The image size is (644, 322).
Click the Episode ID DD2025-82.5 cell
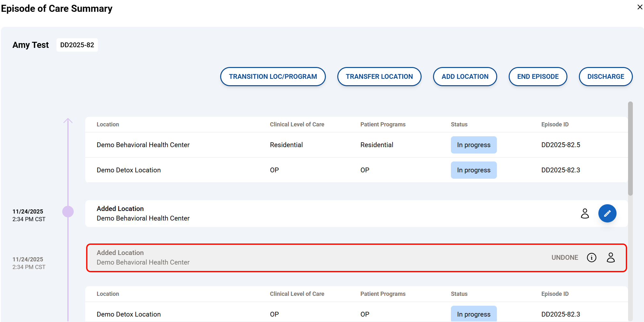[560, 145]
